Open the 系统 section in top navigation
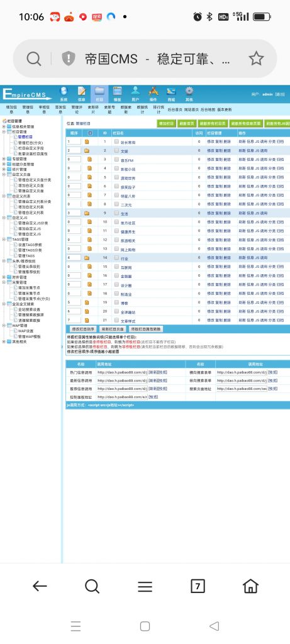The width and height of the screenshot is (290, 644). [x=64, y=94]
